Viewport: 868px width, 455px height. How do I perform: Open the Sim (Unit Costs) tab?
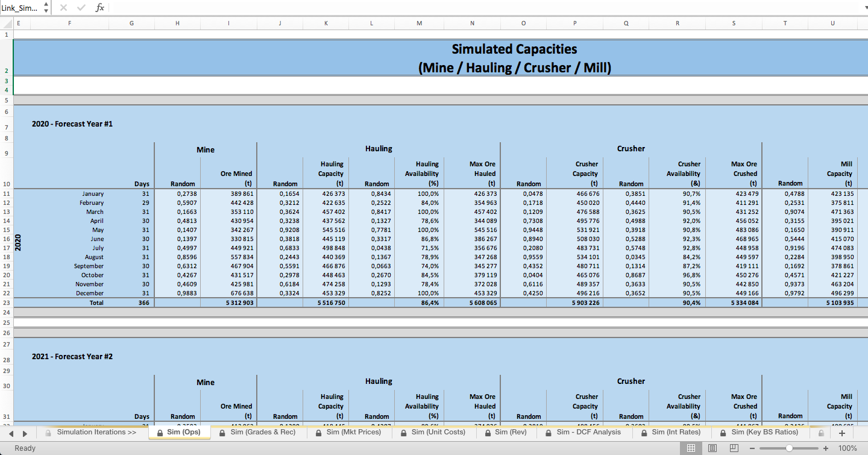(x=438, y=432)
